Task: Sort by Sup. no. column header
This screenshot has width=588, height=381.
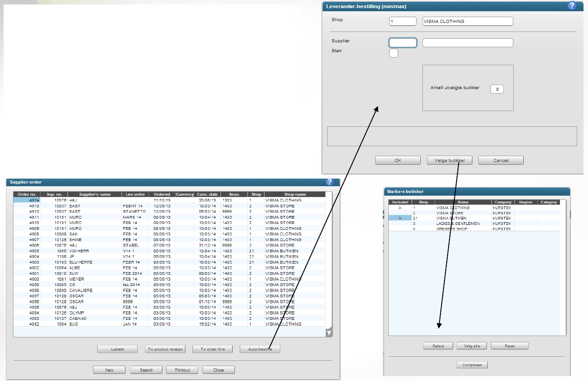Action: tap(54, 194)
